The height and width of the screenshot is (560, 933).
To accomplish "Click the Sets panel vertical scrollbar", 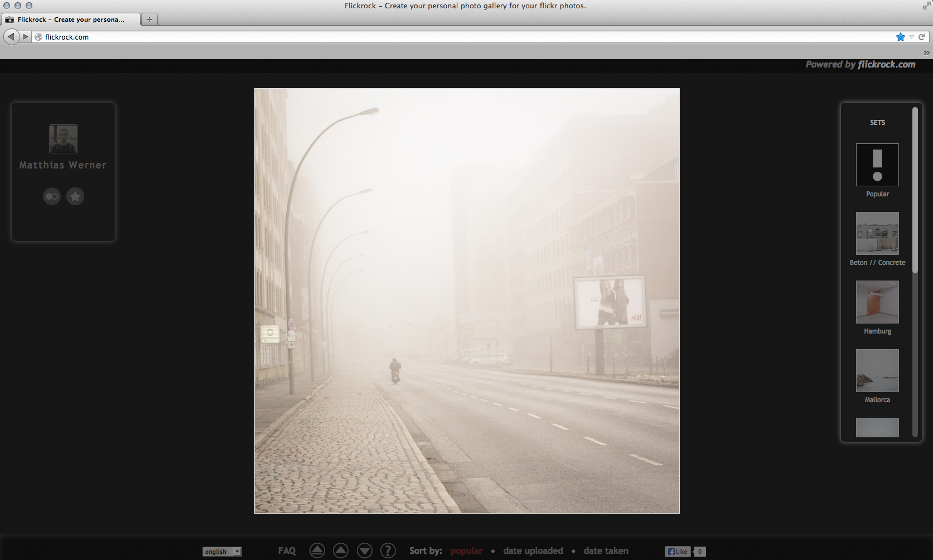I will (915, 190).
